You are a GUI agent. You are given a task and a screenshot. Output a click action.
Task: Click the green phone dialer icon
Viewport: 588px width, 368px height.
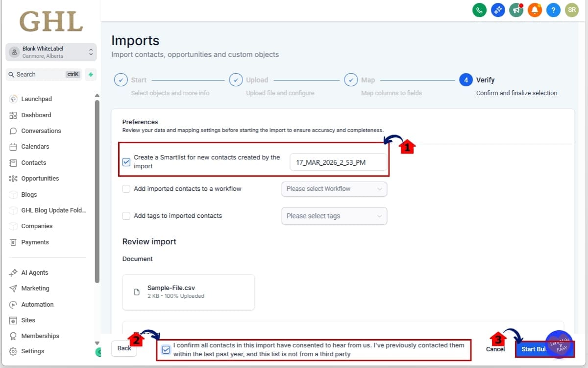479,10
